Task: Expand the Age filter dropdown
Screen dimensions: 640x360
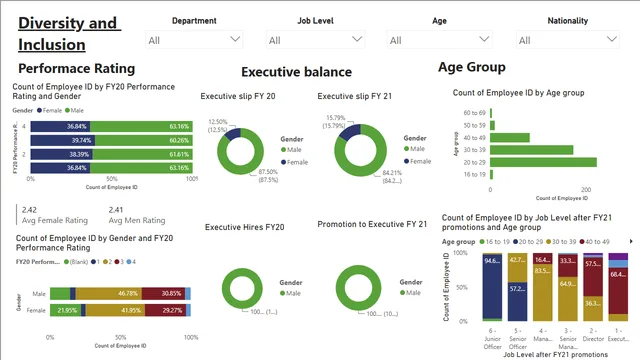Action: (x=439, y=40)
